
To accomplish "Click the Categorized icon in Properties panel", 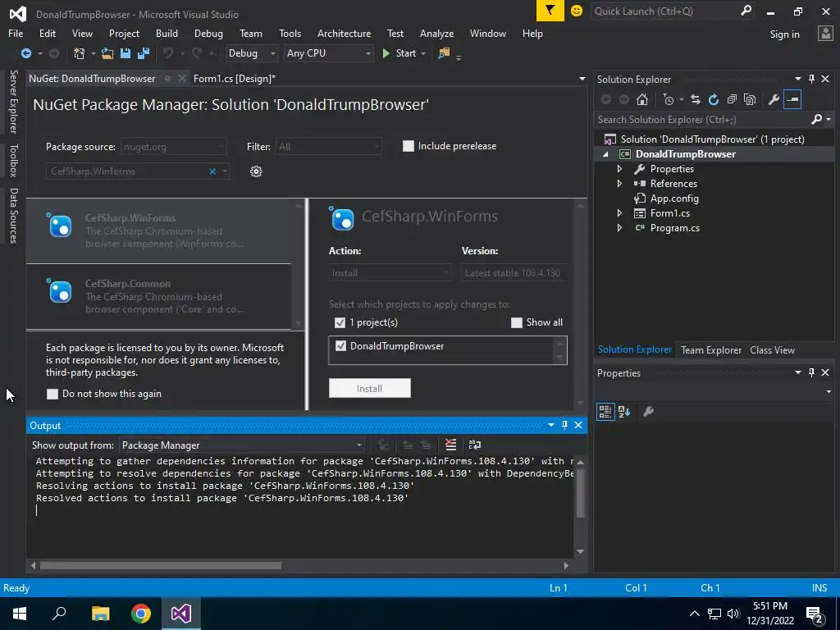I will [605, 412].
